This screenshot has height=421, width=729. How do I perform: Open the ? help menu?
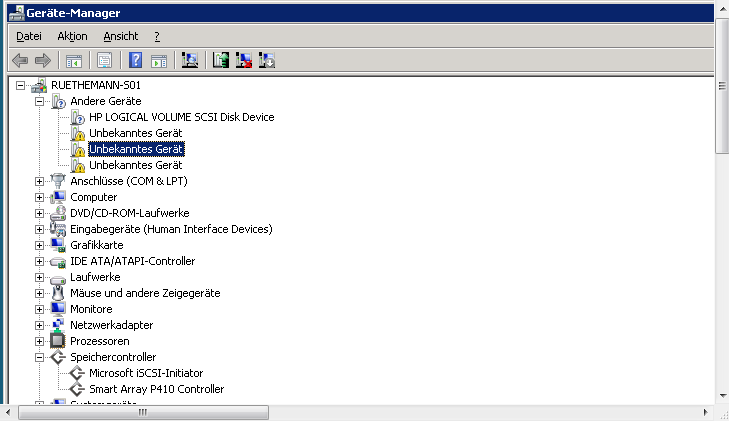pos(157,36)
